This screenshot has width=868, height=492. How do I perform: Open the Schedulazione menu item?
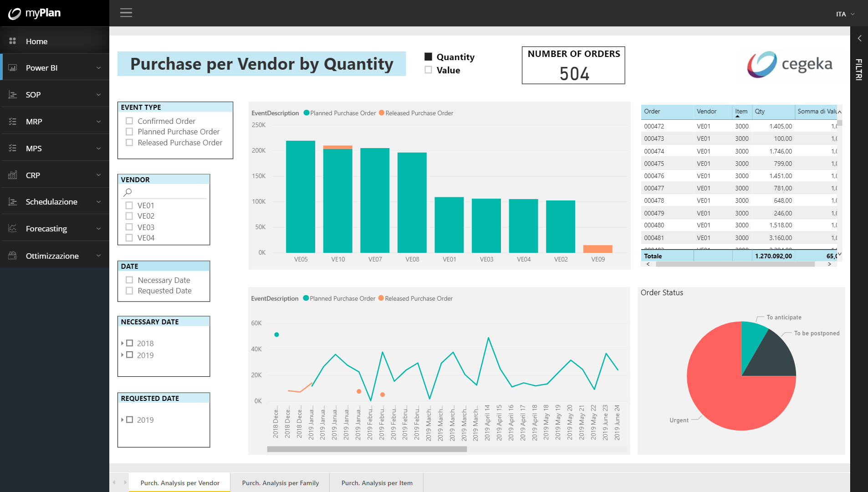pyautogui.click(x=55, y=202)
